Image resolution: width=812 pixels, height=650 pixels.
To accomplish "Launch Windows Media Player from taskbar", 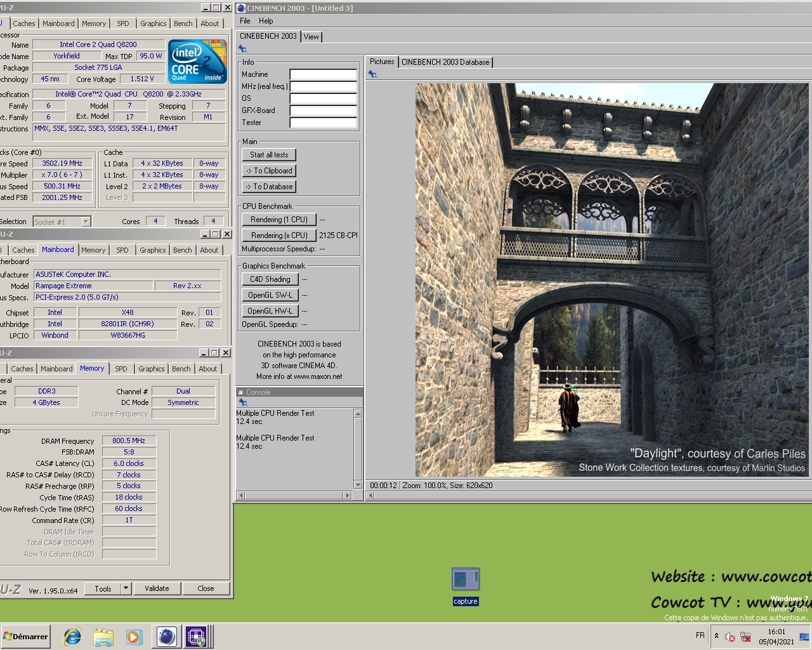I will [x=133, y=637].
